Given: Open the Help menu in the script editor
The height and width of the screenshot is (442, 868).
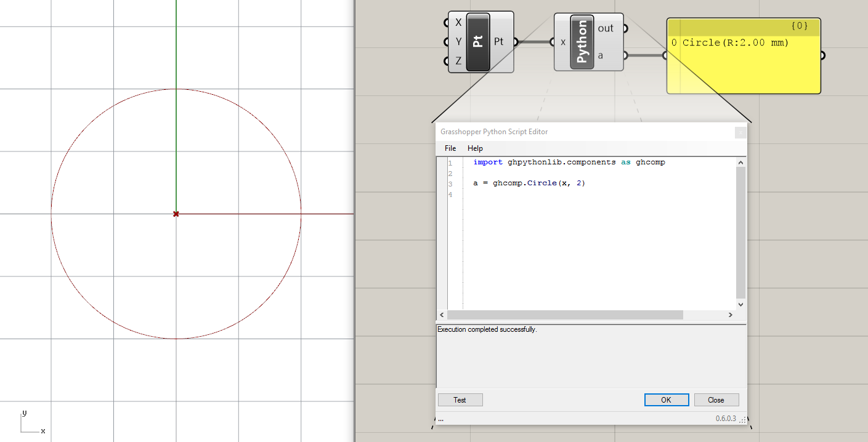Looking at the screenshot, I should (475, 148).
